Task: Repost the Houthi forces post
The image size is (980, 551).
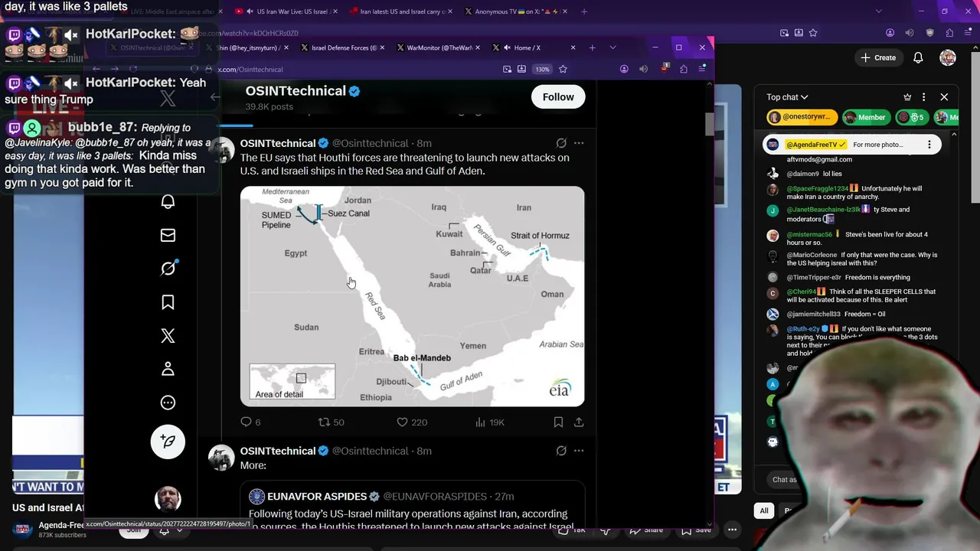Action: 331,422
